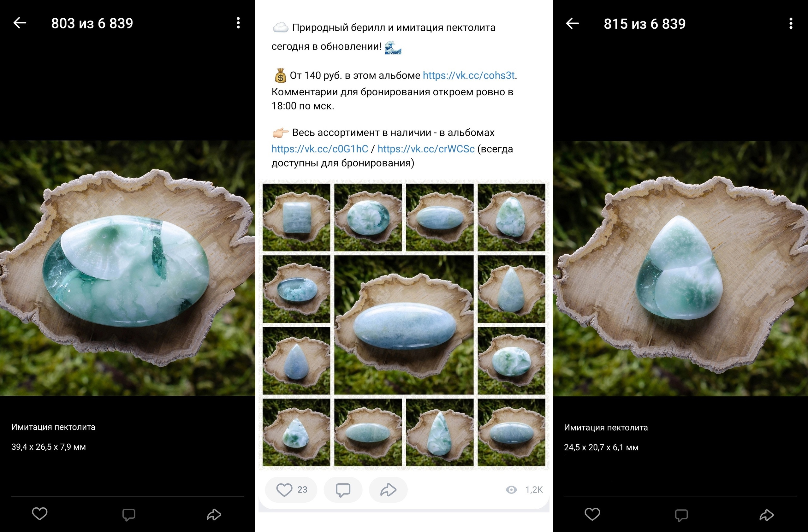Share photo 815 via arrow icon
808x532 pixels.
coord(767,515)
